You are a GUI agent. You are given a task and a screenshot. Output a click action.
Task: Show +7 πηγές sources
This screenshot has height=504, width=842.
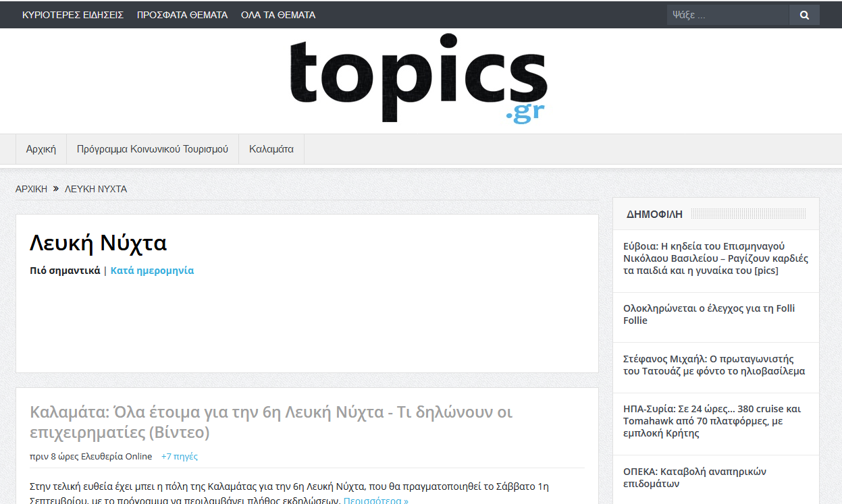(180, 456)
